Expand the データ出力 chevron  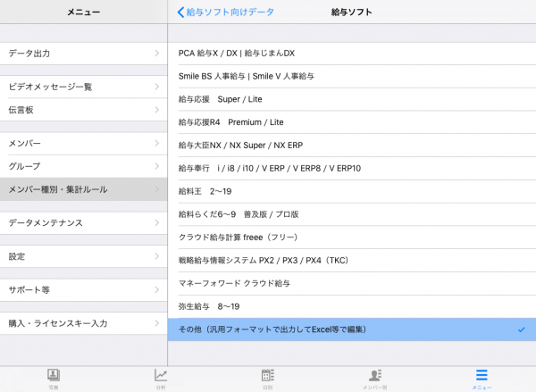pyautogui.click(x=156, y=54)
